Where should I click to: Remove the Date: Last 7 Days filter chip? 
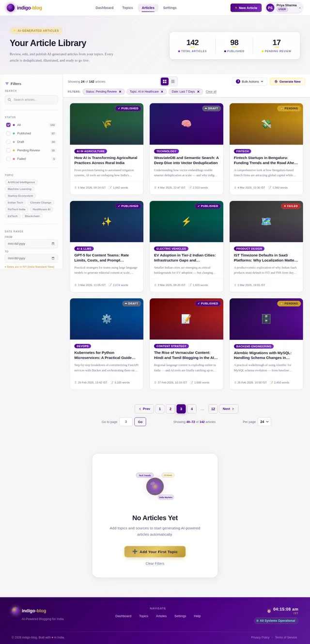coord(198,92)
